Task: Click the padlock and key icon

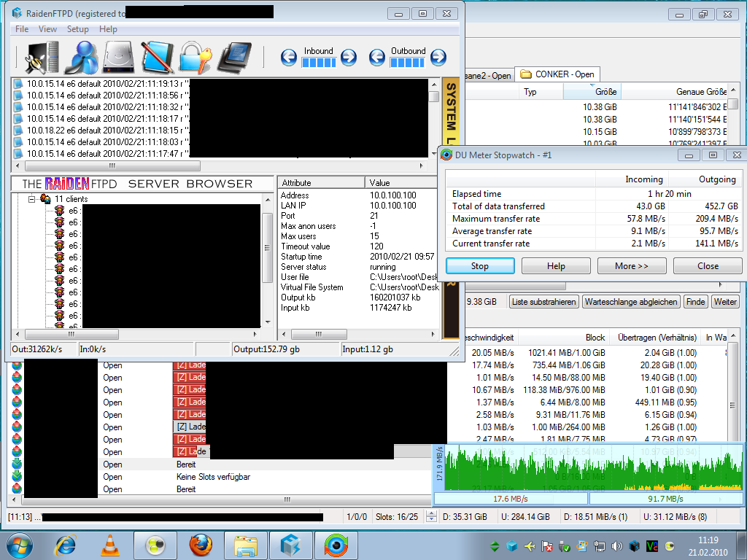Action: [195, 58]
